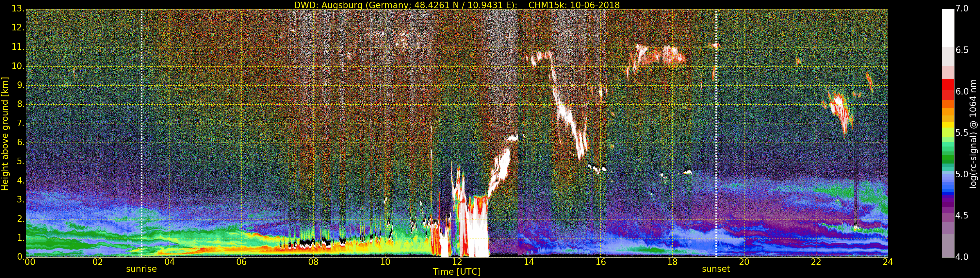Click the white dotted sunset line in the plot
The height and width of the screenshot is (278, 980).
[716, 133]
